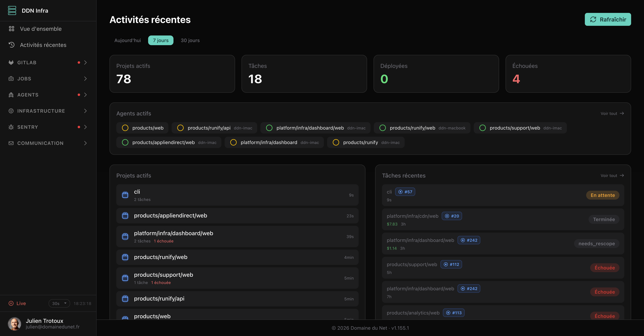This screenshot has width=644, height=336.
Task: Click the cli project box icon
Action: click(125, 195)
